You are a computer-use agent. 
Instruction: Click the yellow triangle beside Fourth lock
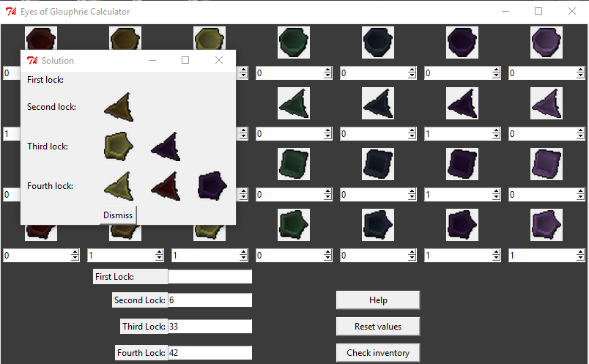(x=119, y=186)
